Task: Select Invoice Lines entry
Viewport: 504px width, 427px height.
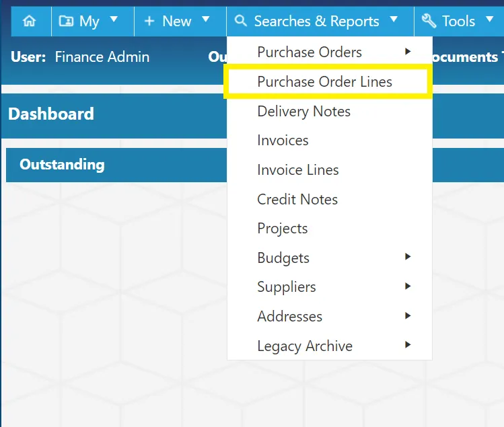Action: click(x=330, y=170)
